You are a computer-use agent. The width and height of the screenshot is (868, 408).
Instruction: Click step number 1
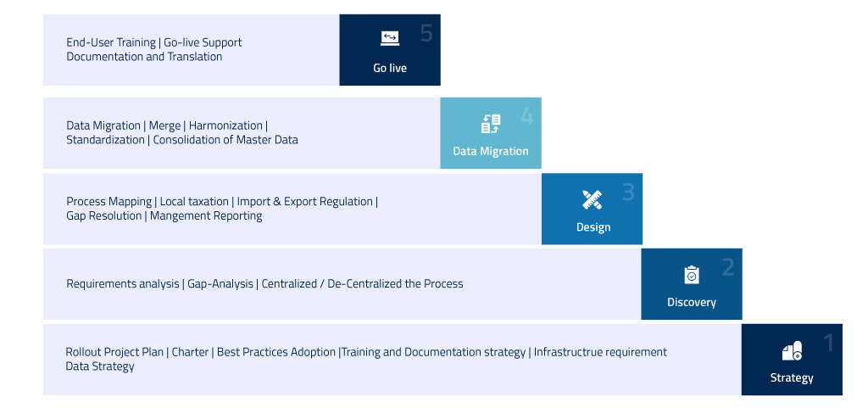tap(829, 343)
